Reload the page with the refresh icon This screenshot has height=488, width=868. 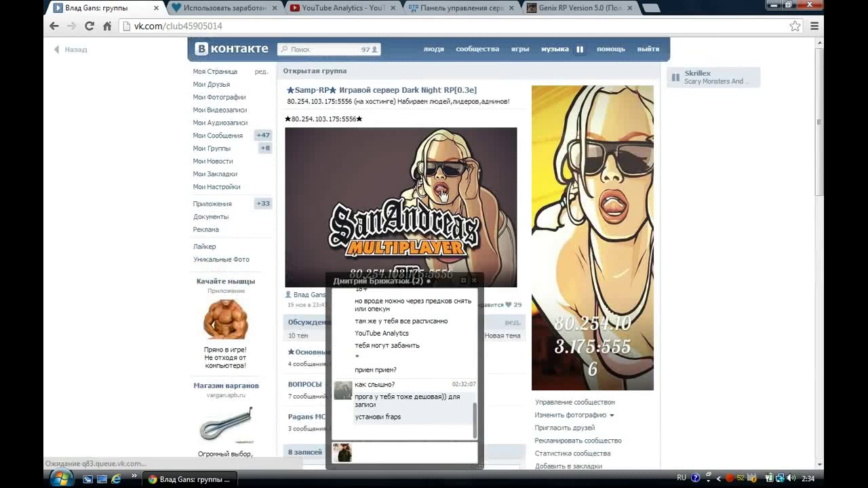tap(89, 26)
